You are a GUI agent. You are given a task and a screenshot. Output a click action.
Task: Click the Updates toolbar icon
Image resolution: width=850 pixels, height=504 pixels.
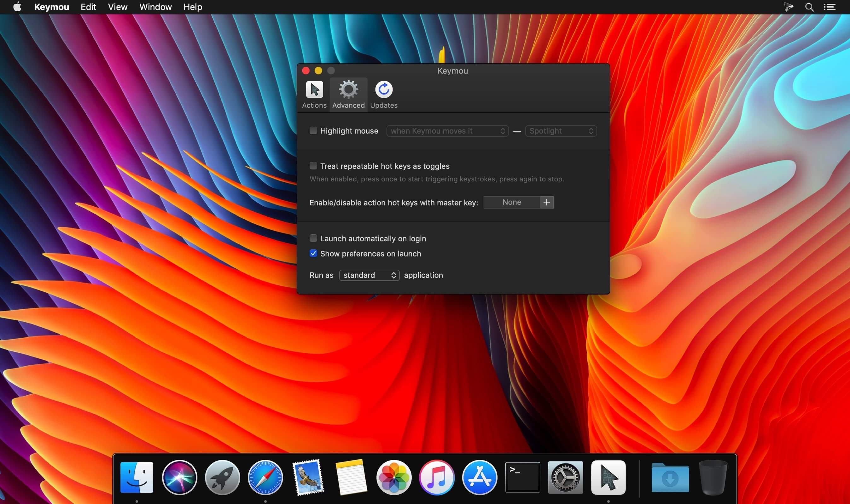[x=383, y=94]
